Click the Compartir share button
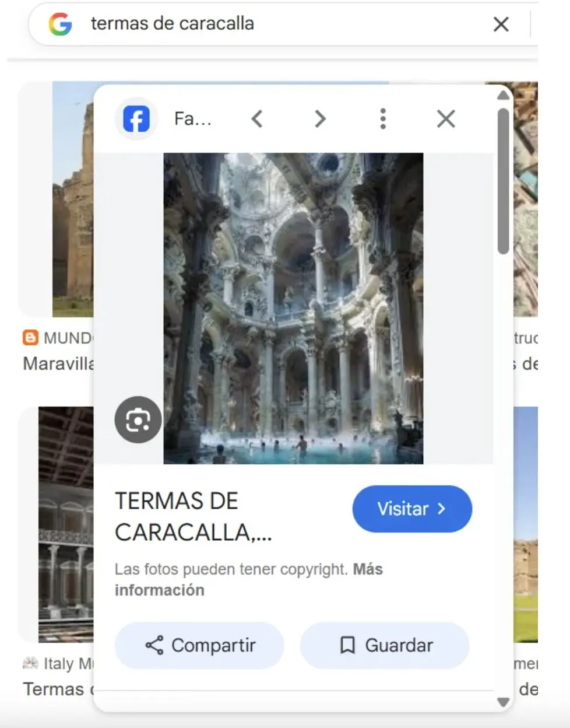Viewport: 570px width, 728px height. (199, 645)
